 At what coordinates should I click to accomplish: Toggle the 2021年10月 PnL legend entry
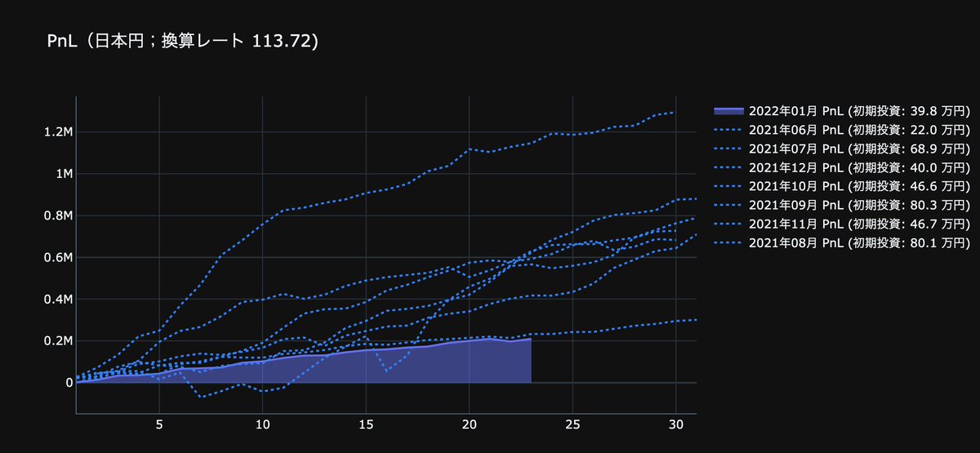pyautogui.click(x=841, y=186)
